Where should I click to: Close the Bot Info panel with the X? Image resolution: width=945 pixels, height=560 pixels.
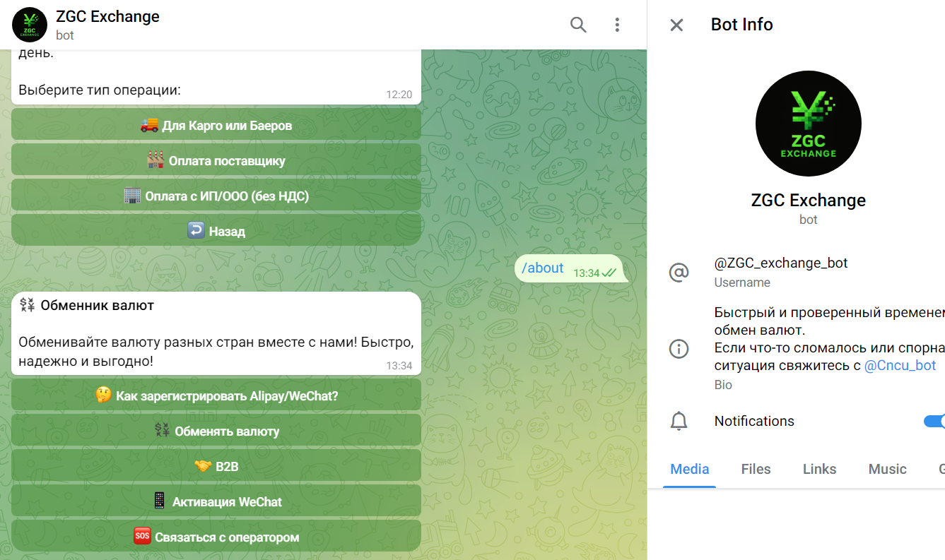pyautogui.click(x=676, y=25)
